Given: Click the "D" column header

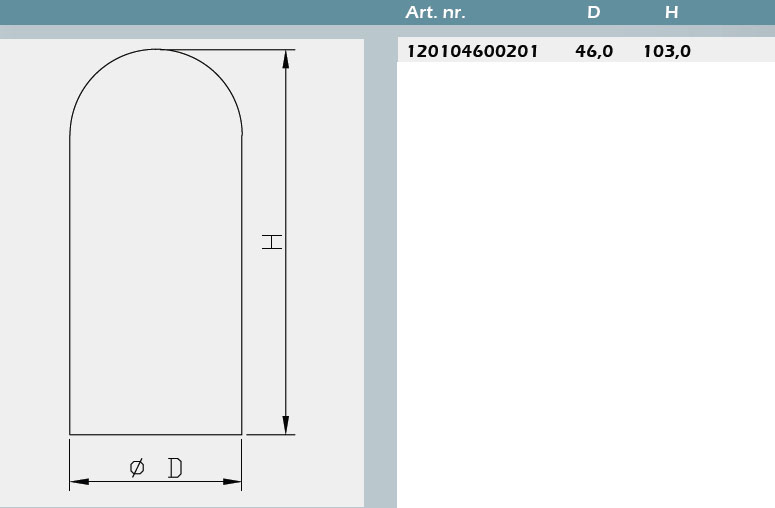Looking at the screenshot, I should pos(593,13).
